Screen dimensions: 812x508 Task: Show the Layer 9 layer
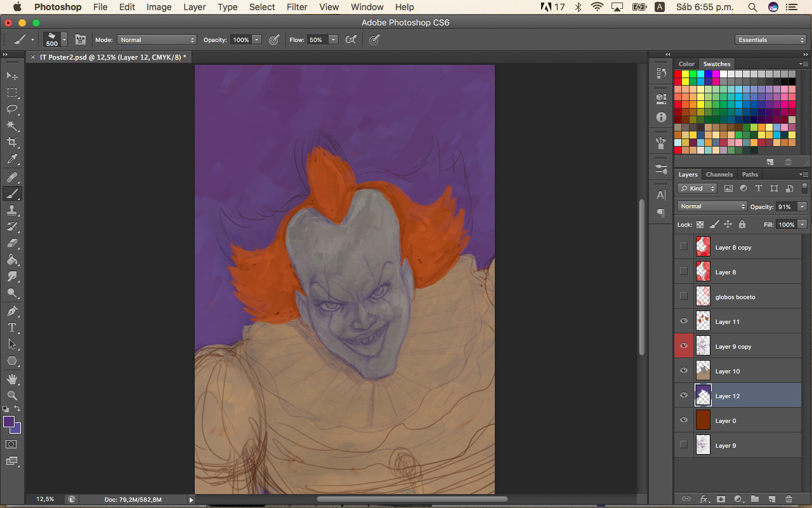tap(683, 445)
